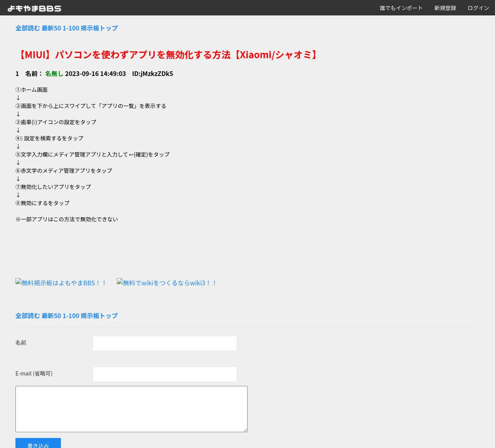Click step ④ 設定を検索するをタップ

pos(49,138)
